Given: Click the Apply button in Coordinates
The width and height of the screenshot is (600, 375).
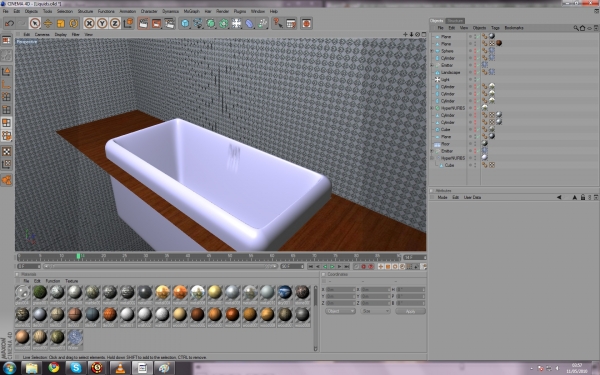Looking at the screenshot, I should (410, 311).
